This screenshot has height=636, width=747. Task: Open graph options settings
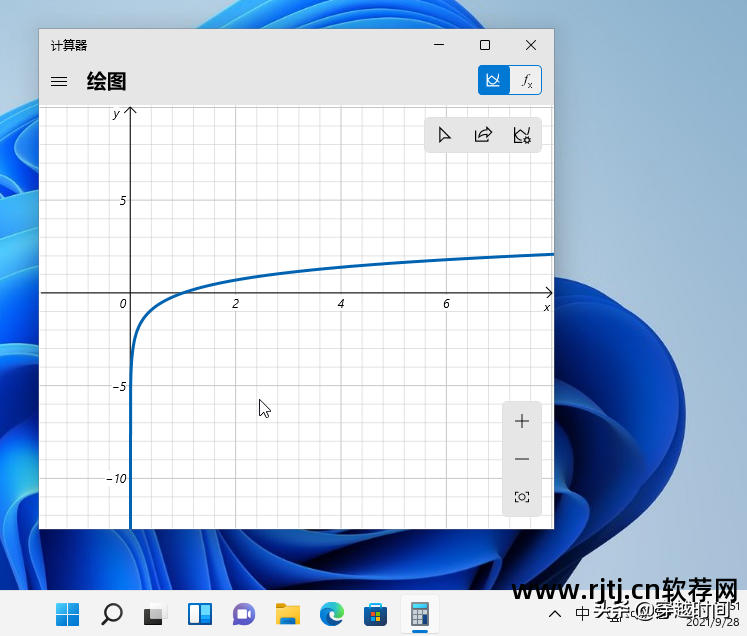coord(522,135)
